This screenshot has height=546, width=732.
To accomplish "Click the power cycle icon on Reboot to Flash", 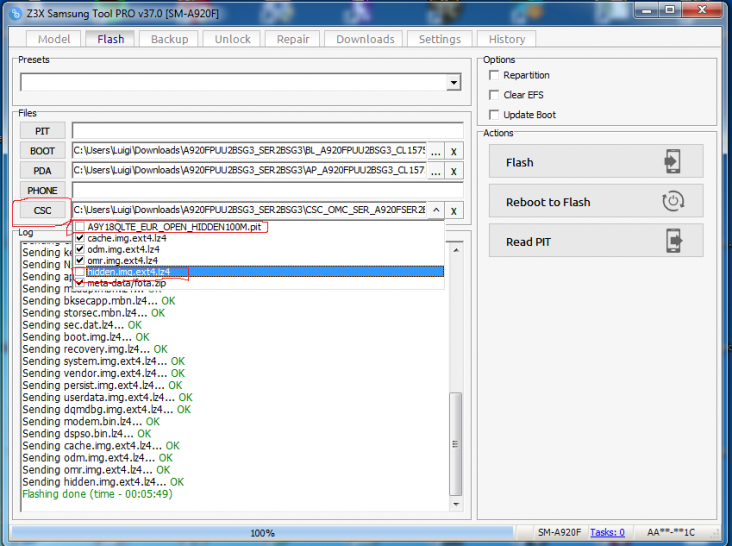I will coord(673,201).
